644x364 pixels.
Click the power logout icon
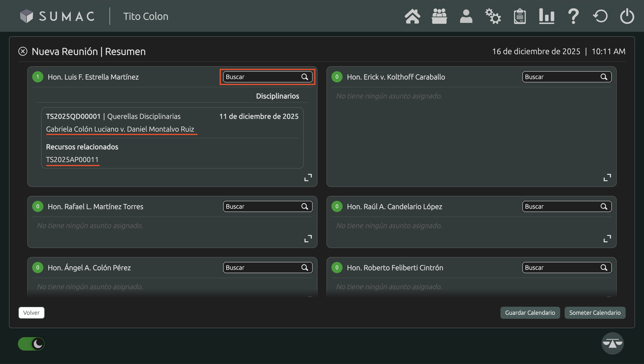pos(627,16)
